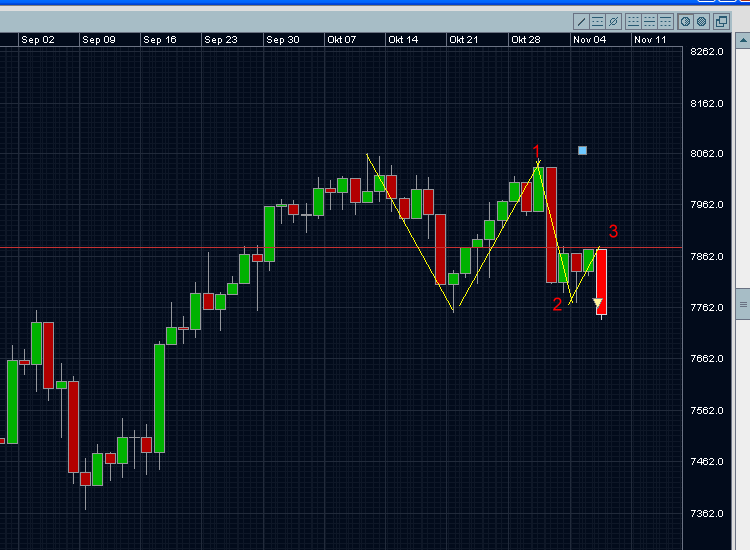Click the 7962.0 price label

(706, 205)
